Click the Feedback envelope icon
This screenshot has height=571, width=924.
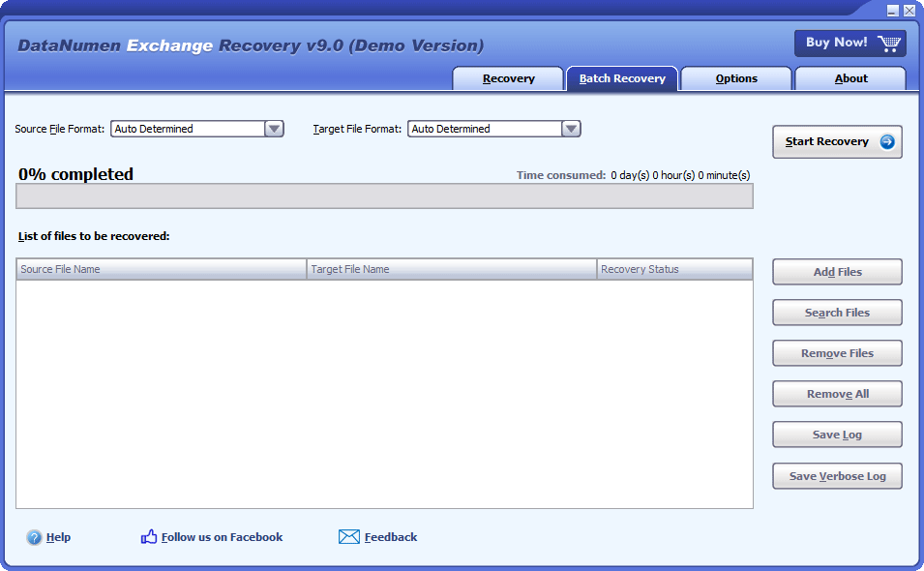click(x=349, y=537)
